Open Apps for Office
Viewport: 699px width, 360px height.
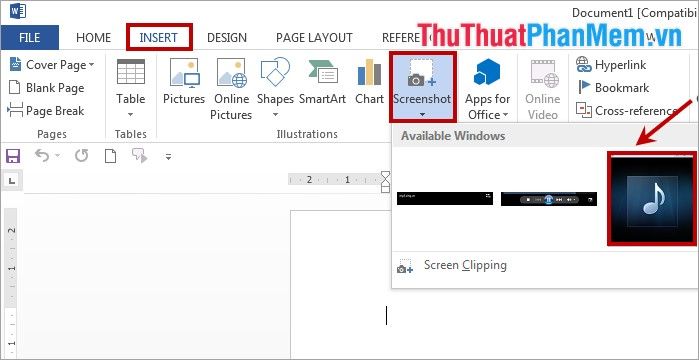click(x=487, y=89)
